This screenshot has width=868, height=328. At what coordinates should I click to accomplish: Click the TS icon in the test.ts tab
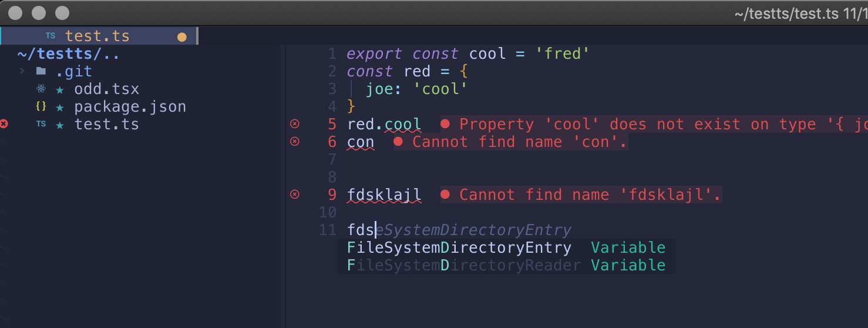[x=51, y=36]
